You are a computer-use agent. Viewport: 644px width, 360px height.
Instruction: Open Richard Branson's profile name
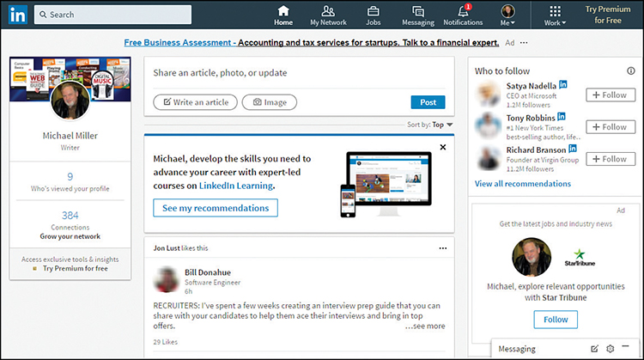(536, 150)
